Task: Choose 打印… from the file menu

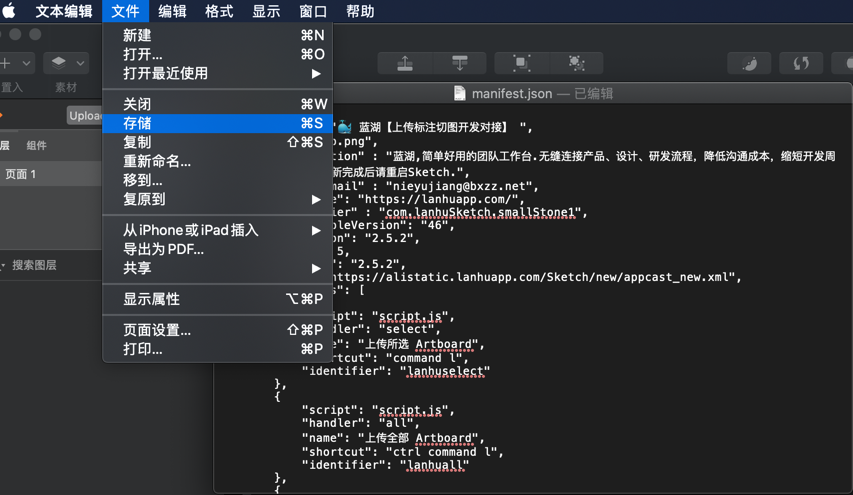Action: coord(217,349)
